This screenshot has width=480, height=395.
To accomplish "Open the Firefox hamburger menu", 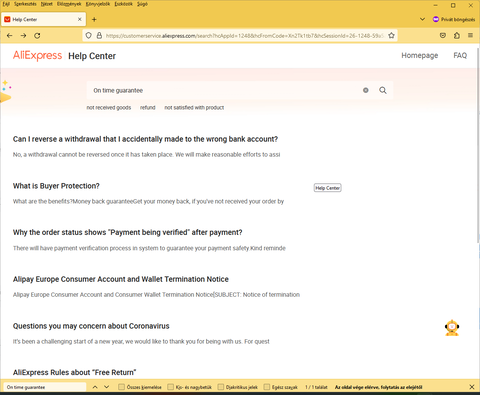I will 470,35.
